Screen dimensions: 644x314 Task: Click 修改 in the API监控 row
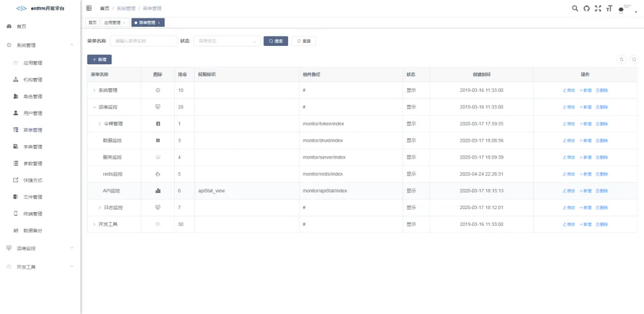coord(569,191)
